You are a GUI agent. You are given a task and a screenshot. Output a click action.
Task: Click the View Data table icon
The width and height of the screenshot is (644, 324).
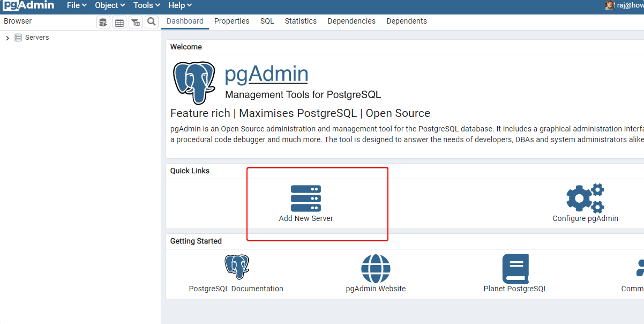(119, 22)
